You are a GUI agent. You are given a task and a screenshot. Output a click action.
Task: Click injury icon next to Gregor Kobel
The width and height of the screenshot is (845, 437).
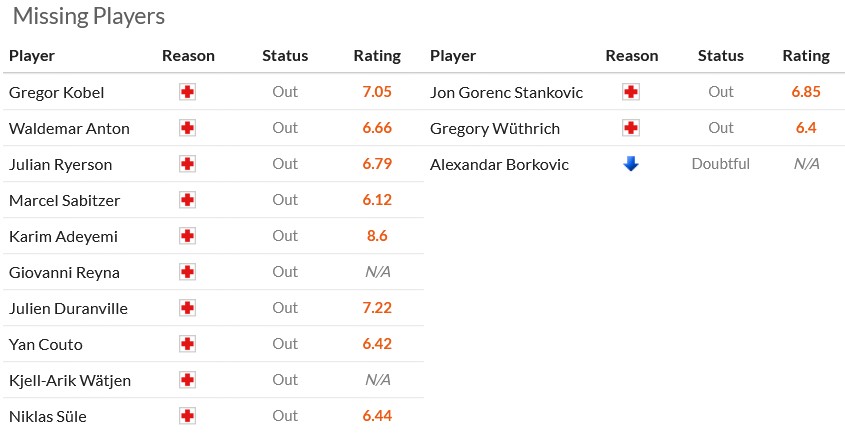(188, 92)
